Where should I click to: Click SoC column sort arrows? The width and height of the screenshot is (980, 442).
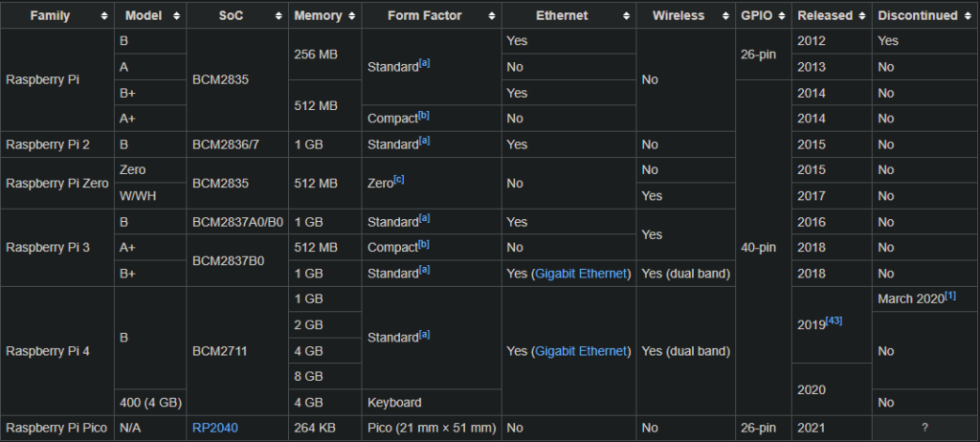278,16
